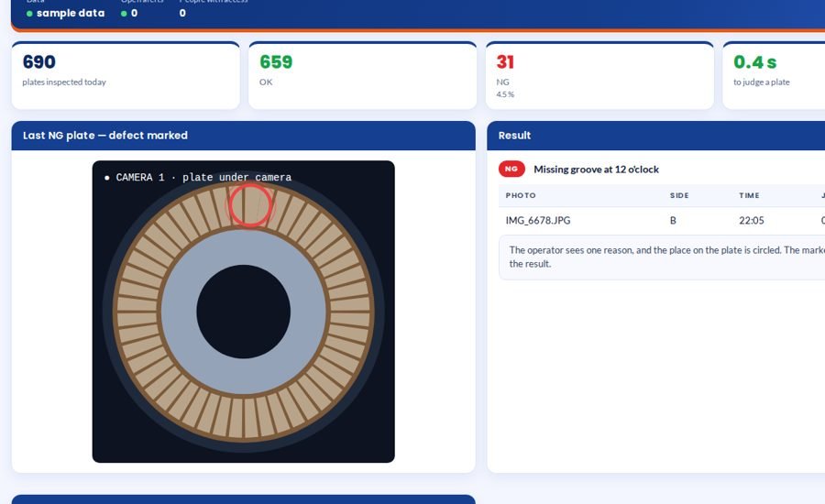Click the red NG badge in Result

[x=511, y=169]
